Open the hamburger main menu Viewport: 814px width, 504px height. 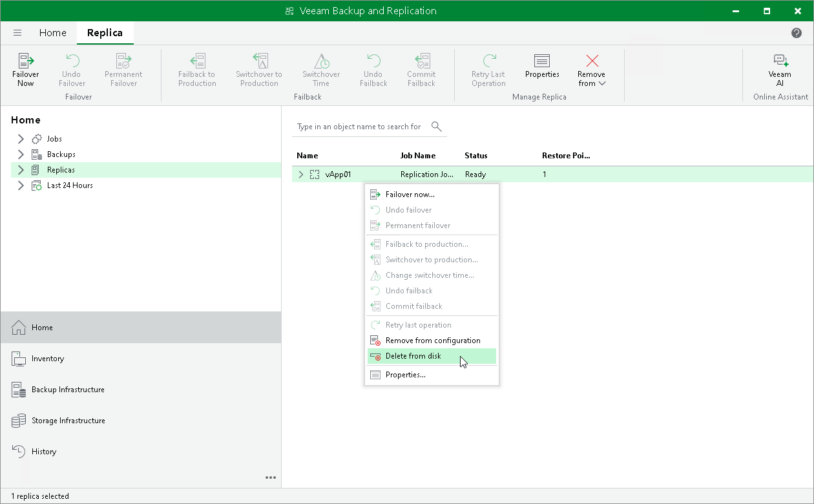17,33
